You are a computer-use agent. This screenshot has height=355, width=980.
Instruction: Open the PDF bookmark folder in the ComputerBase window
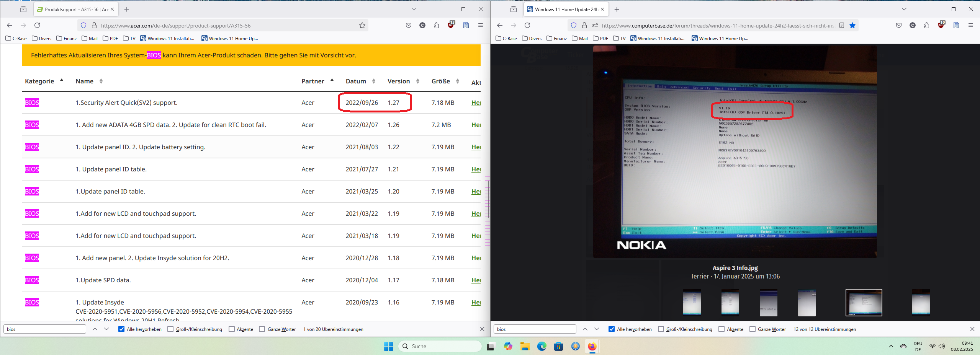(x=600, y=38)
